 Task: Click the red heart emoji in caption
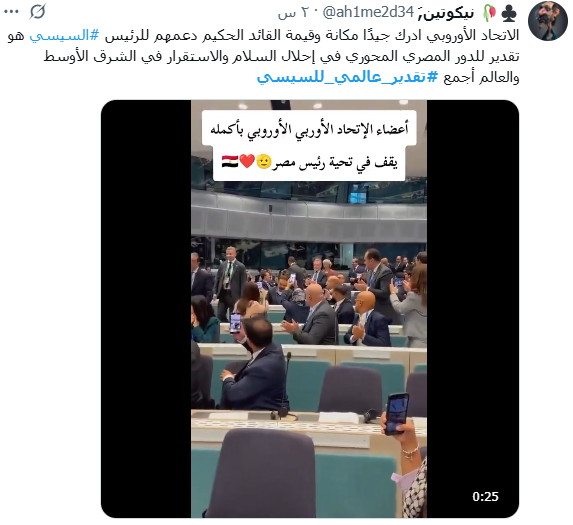tap(247, 161)
